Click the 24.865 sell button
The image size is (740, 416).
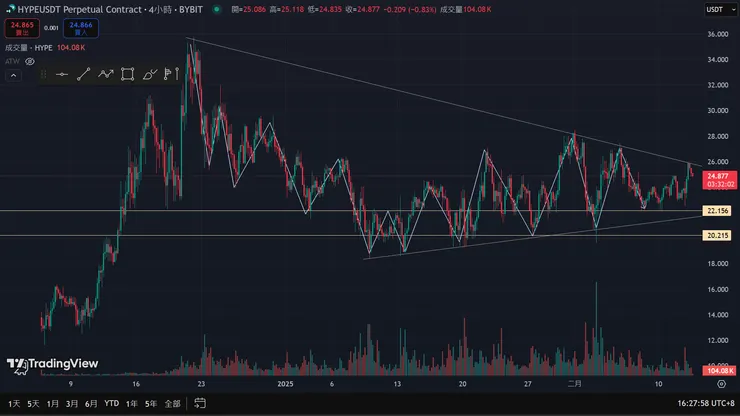(x=22, y=28)
